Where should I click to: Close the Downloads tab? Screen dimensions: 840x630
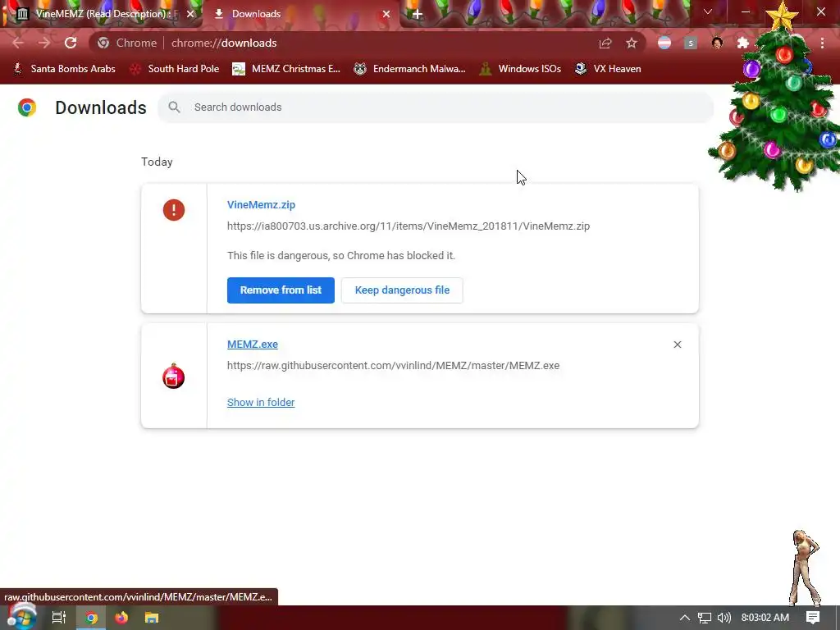386,14
